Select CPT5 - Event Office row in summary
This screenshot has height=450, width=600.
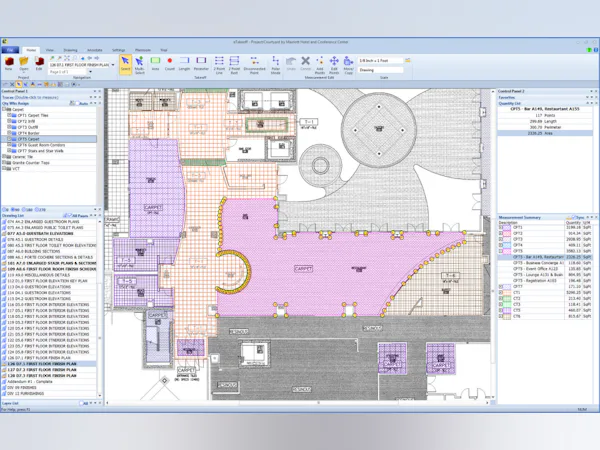pyautogui.click(x=545, y=269)
